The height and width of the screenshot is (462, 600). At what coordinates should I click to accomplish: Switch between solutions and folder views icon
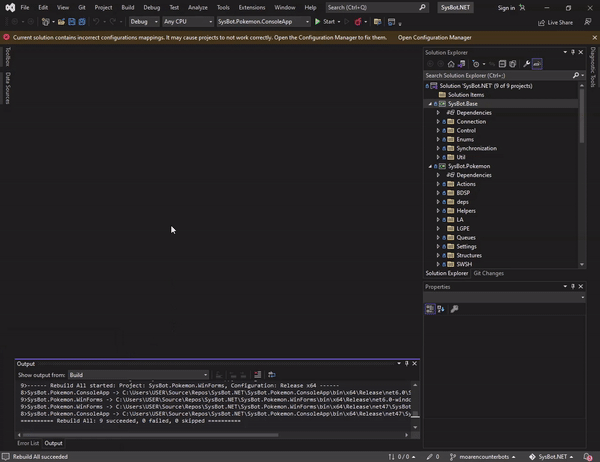[461, 64]
